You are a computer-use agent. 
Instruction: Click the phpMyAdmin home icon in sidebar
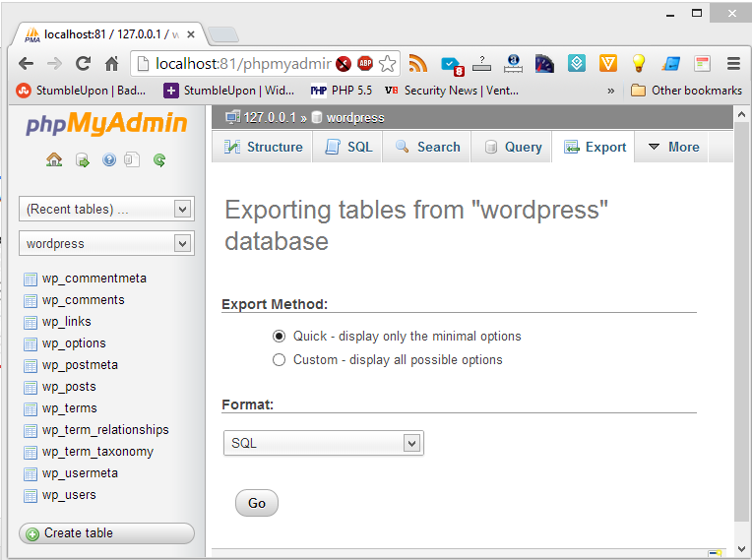[x=54, y=159]
